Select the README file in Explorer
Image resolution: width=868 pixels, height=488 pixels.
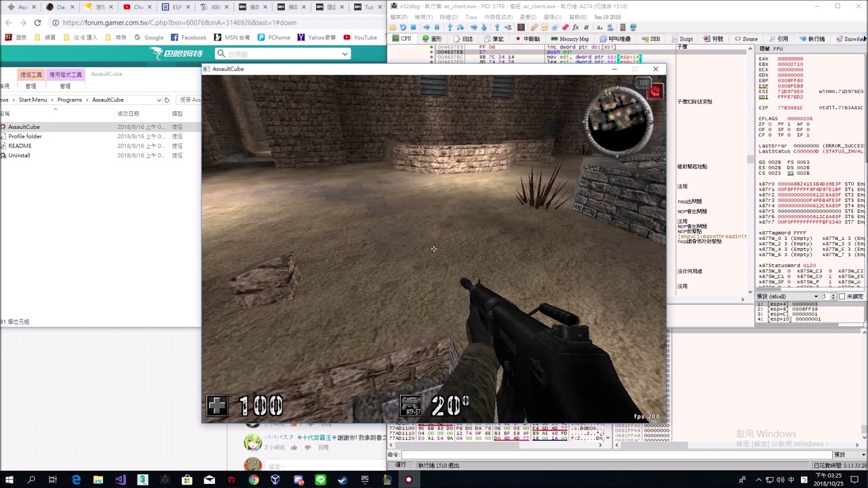coord(16,146)
